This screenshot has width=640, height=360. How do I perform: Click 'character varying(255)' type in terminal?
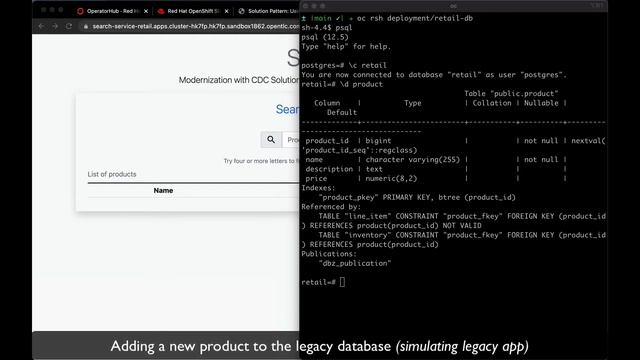point(412,160)
